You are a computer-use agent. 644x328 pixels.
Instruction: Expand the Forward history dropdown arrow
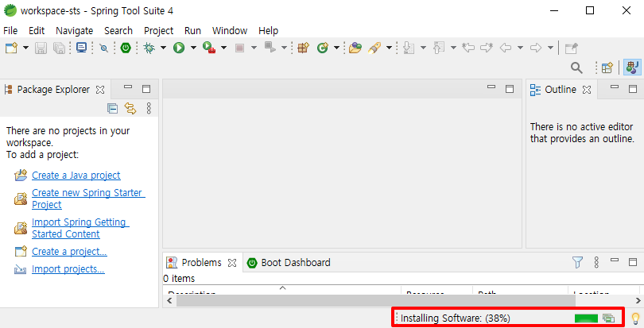click(x=550, y=48)
